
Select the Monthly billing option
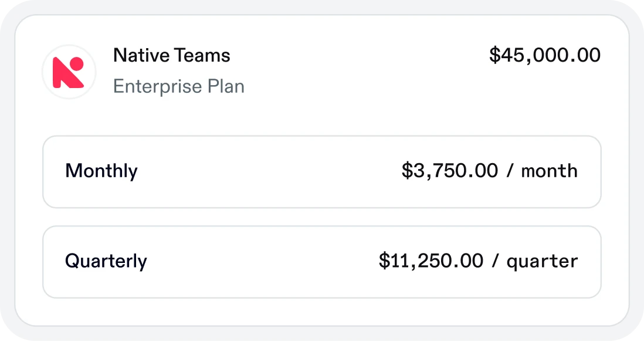pyautogui.click(x=322, y=172)
